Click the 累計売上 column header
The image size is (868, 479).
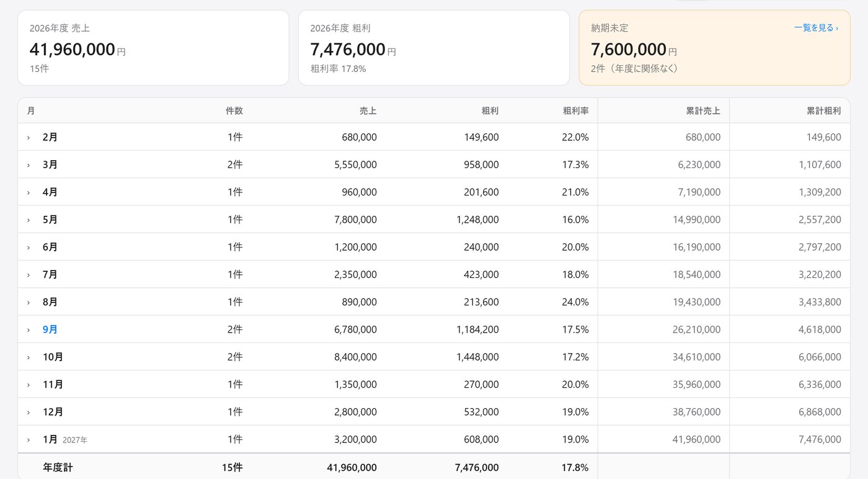[x=703, y=110]
